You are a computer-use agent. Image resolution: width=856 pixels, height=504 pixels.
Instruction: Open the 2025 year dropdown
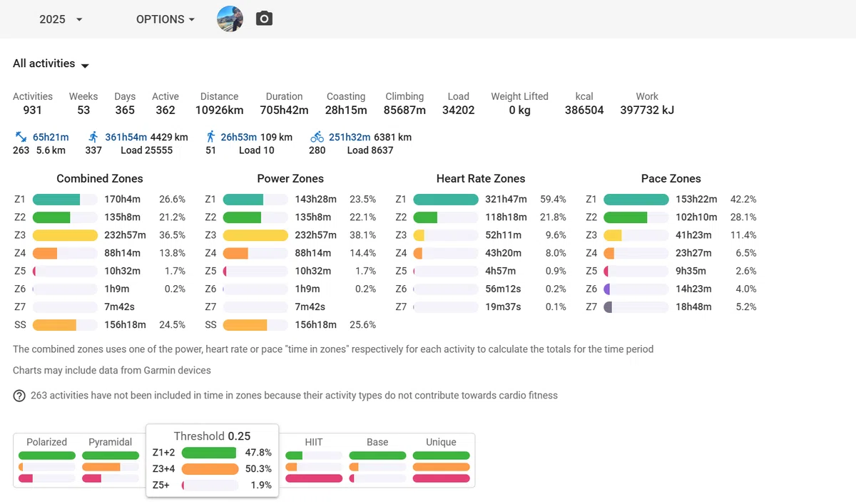[x=61, y=19]
